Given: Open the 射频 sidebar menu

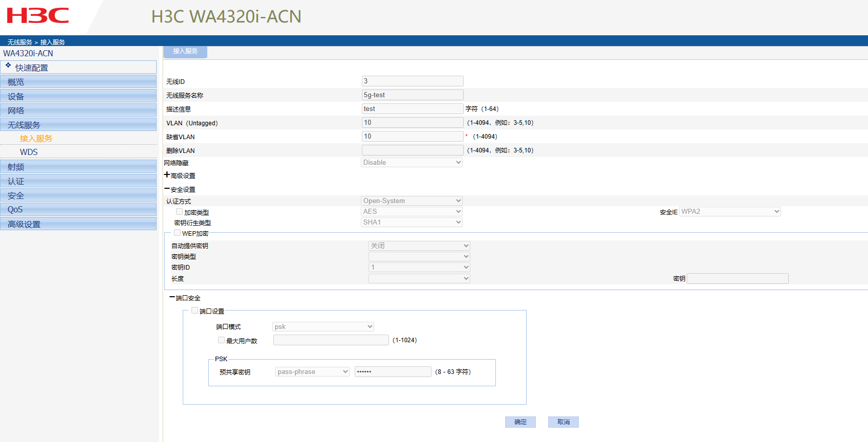Looking at the screenshot, I should point(78,167).
